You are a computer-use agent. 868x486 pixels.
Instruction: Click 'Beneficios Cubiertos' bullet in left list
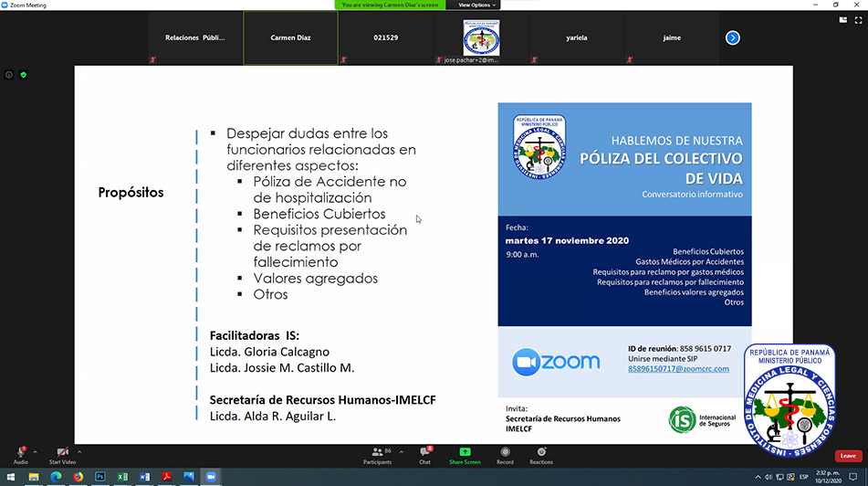(x=319, y=214)
